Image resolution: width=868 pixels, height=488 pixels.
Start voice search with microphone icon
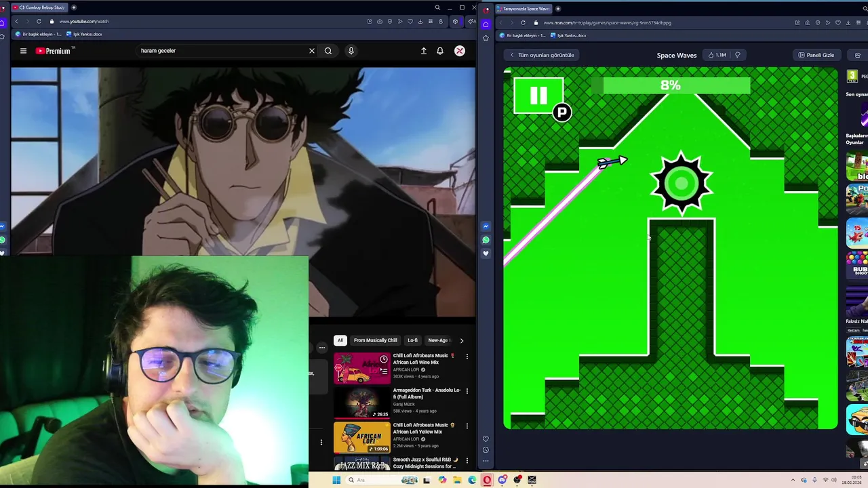click(351, 51)
